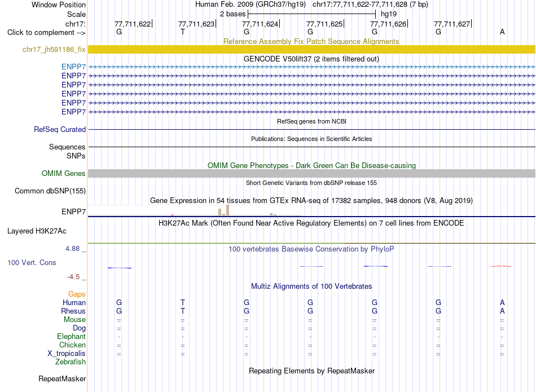This screenshot has width=536, height=392.
Task: Click the '2 bases' scale bar
Action: coord(312,14)
